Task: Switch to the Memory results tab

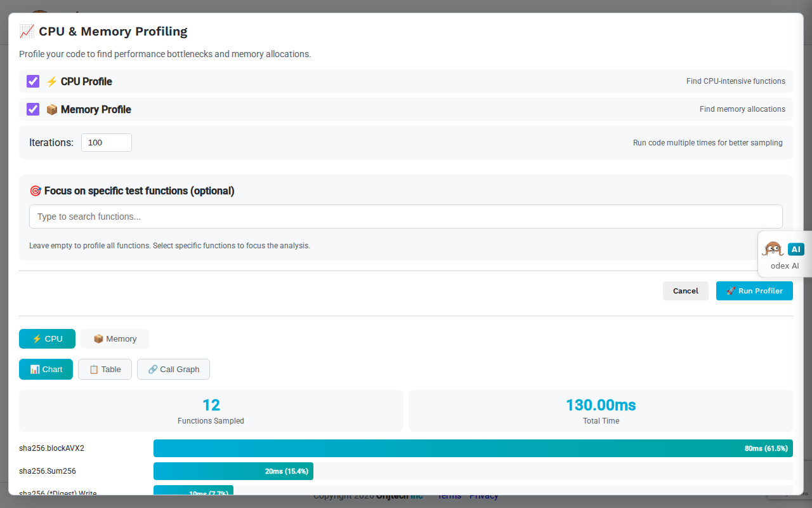Action: click(115, 339)
